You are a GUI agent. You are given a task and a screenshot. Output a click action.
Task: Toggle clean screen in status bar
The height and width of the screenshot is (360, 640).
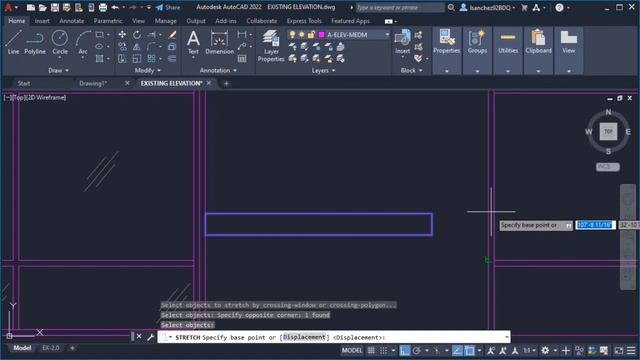[619, 350]
